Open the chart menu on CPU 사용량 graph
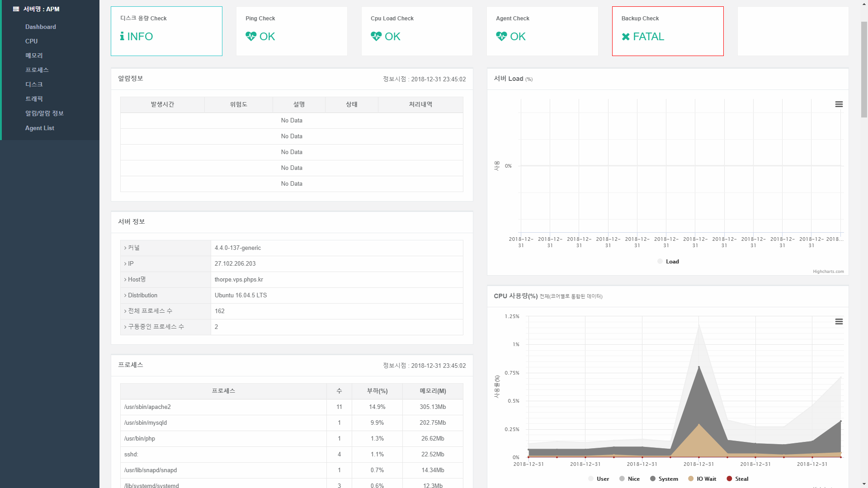 pos(839,322)
